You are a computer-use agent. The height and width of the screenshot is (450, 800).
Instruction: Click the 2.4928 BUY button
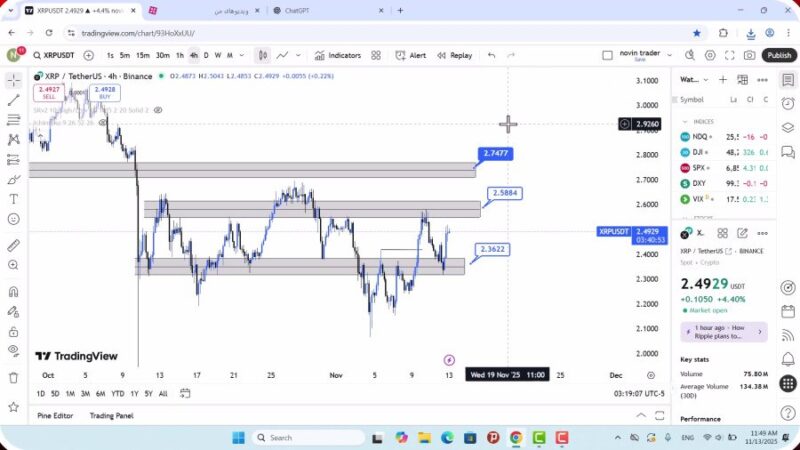[x=104, y=93]
